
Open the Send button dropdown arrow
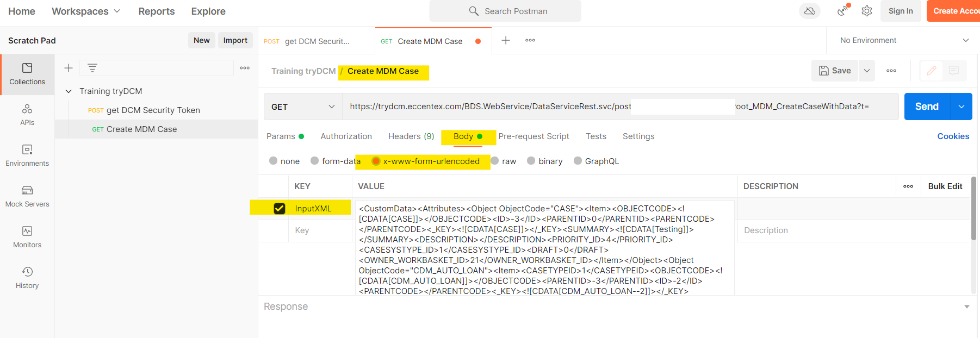pos(962,107)
